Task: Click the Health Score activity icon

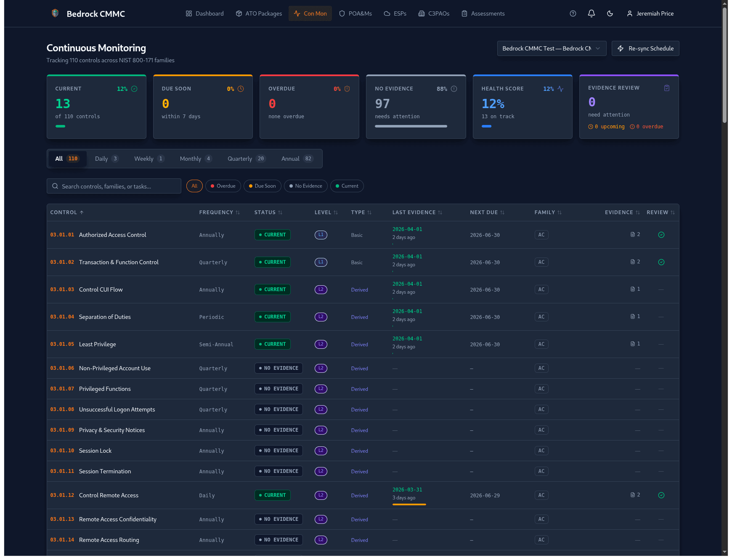Action: 561,89
